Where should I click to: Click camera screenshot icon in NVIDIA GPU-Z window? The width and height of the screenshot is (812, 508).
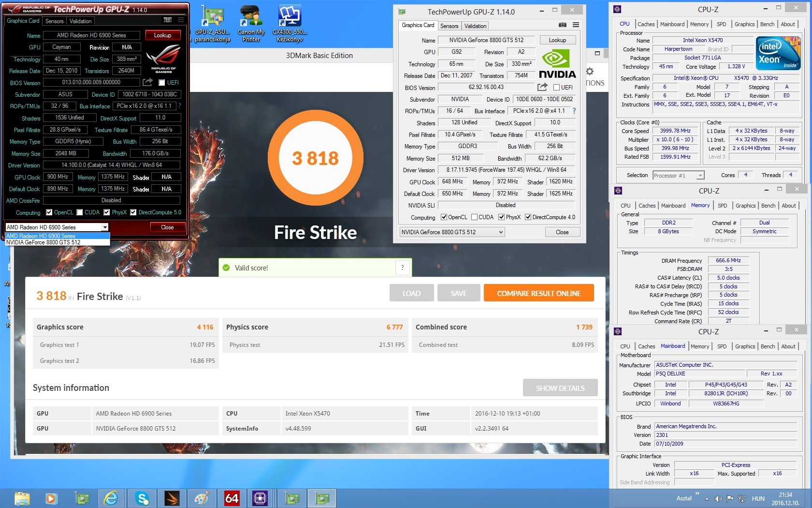point(563,25)
